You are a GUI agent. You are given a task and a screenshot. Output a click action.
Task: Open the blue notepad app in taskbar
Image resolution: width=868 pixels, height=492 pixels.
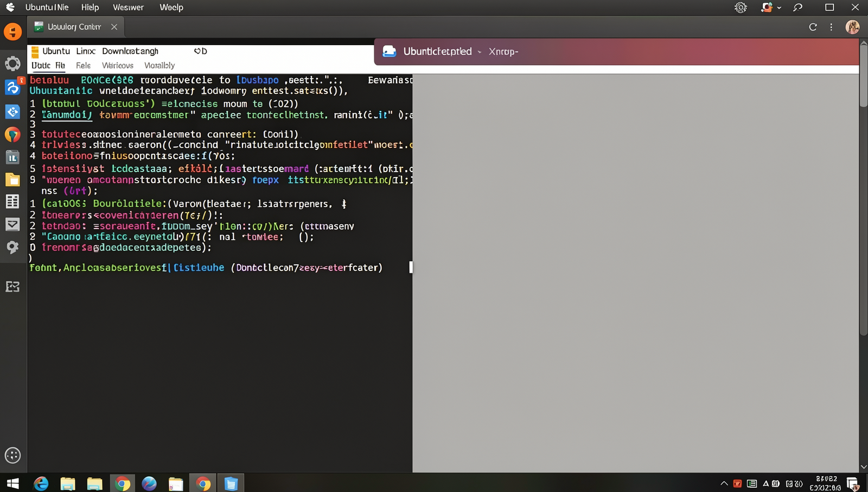[231, 483]
